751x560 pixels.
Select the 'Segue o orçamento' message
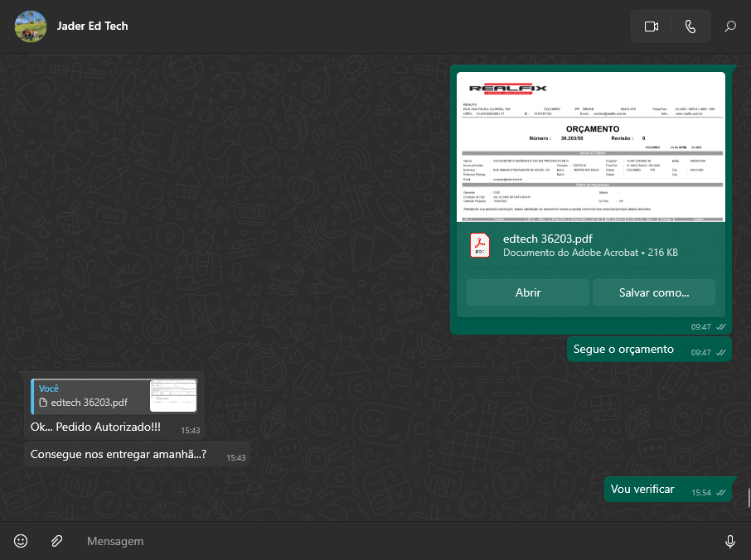click(623, 350)
